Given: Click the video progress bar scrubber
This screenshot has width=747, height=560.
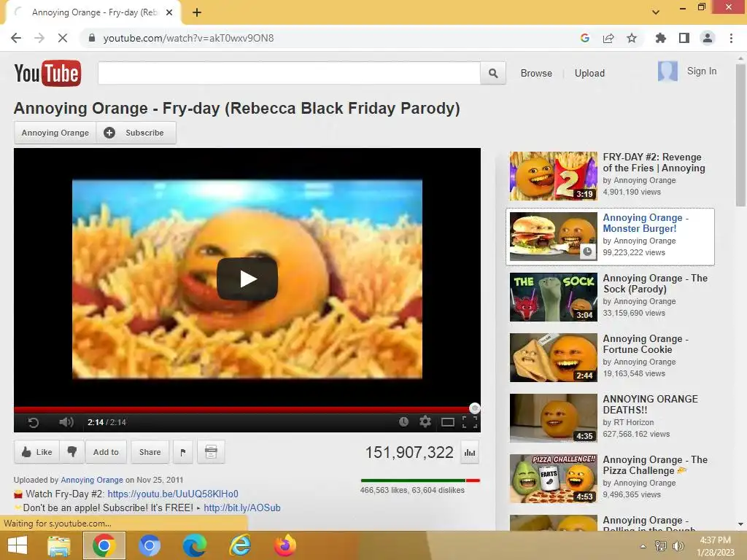Looking at the screenshot, I should 474,408.
